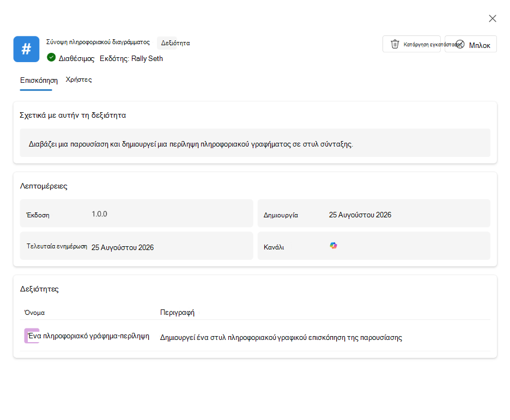This screenshot has width=510, height=420.
Task: Click the Copilot channel icon
Action: coord(333,246)
